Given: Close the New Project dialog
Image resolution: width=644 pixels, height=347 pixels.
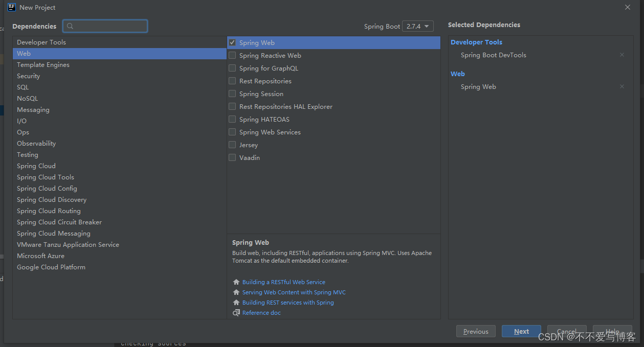Looking at the screenshot, I should (628, 7).
